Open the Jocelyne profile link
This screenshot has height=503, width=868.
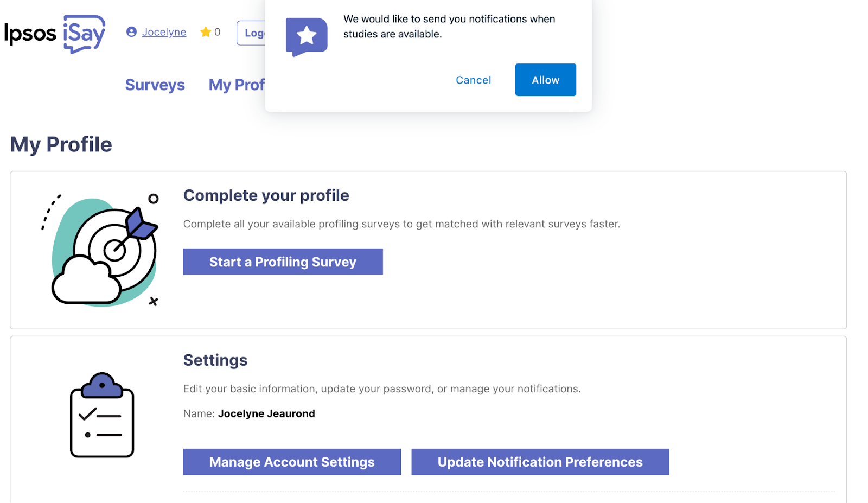(164, 32)
